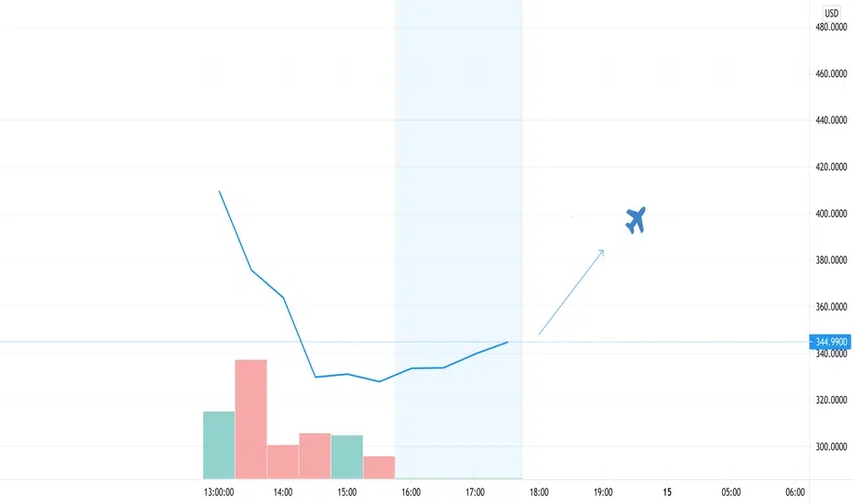The height and width of the screenshot is (504, 854).
Task: Click the price line's lowest point
Action: (379, 381)
